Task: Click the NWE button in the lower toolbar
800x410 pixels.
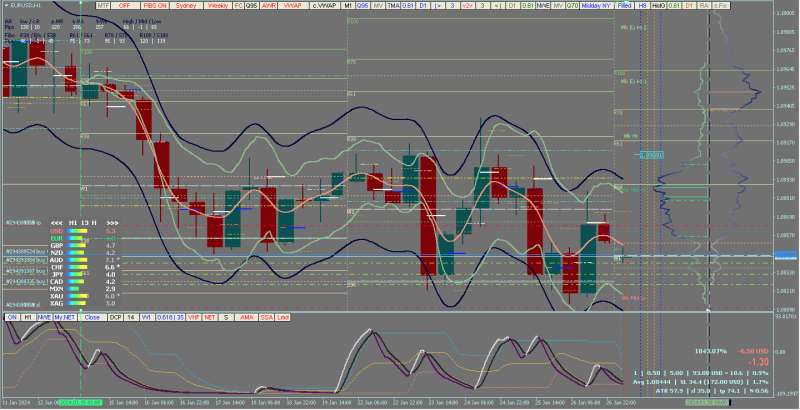Action: point(44,317)
